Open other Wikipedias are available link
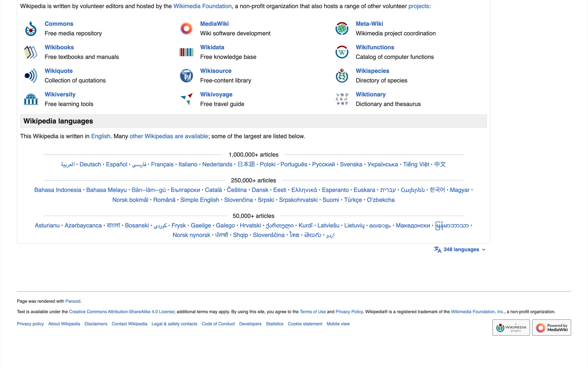The height and width of the screenshot is (368, 588). pos(169,136)
